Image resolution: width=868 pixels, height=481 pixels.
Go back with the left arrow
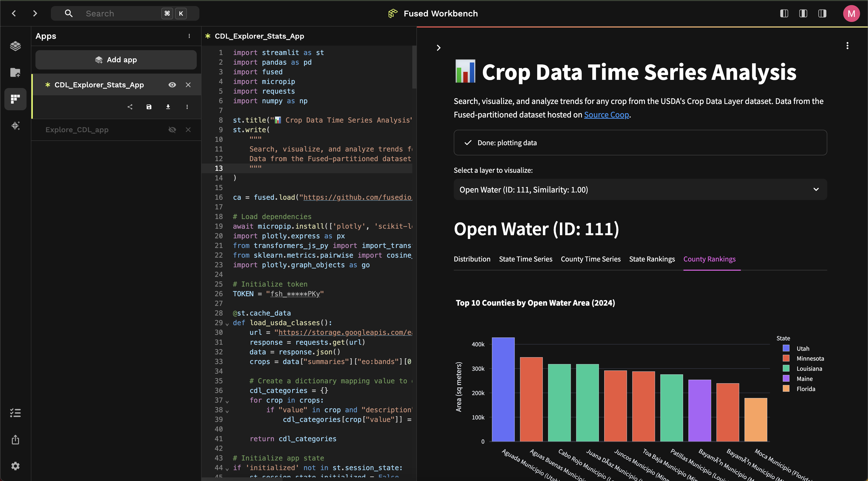pos(14,14)
